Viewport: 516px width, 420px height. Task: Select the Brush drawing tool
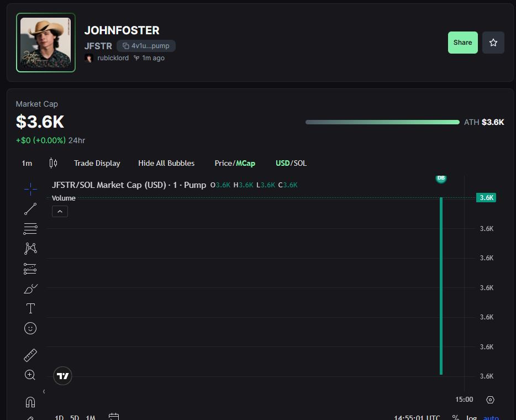pos(30,288)
